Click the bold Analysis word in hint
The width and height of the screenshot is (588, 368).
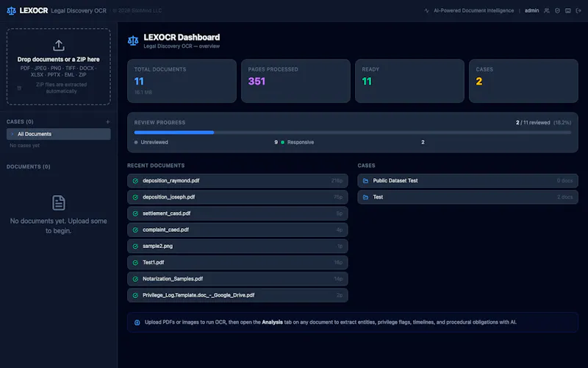click(272, 322)
